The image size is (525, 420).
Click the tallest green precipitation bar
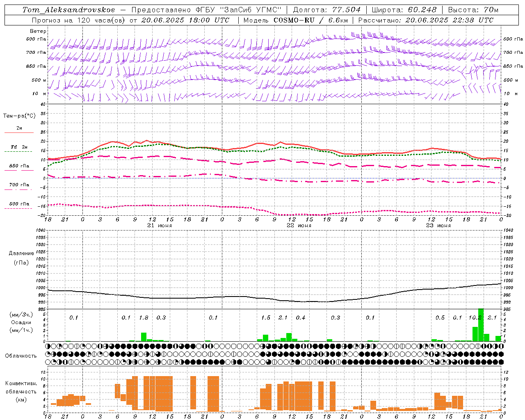[481, 325]
